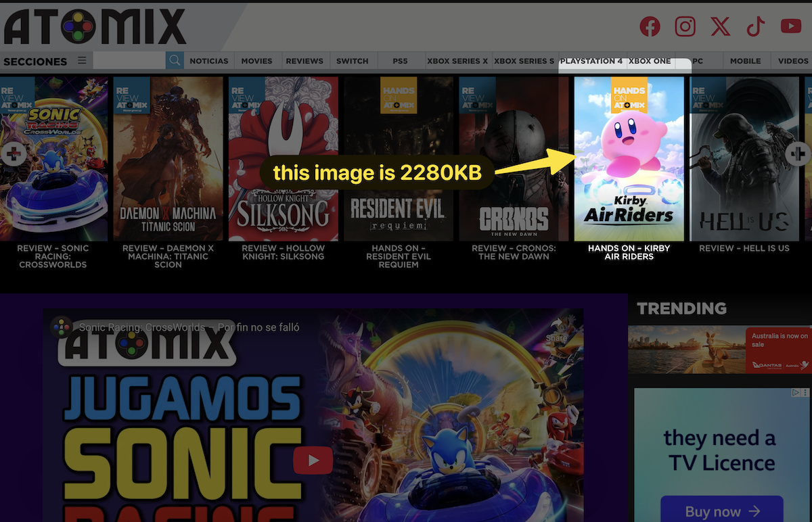The image size is (812, 522).
Task: Click 'Hands On – Kirby Air Riders' caption
Action: pyautogui.click(x=629, y=252)
